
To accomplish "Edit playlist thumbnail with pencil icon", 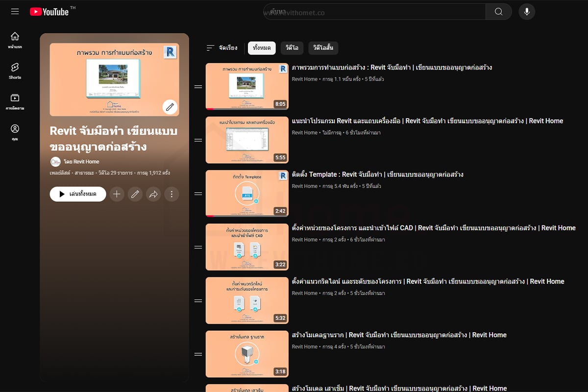I will (x=170, y=107).
